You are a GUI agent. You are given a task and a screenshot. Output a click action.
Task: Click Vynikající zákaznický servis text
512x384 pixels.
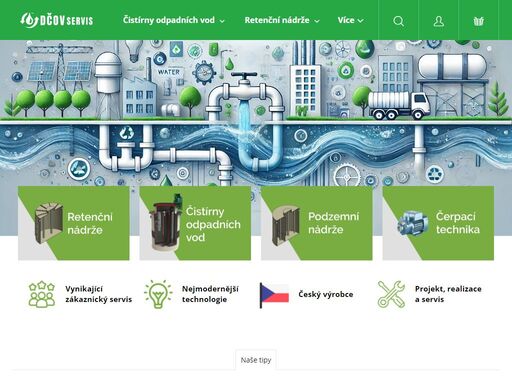(99, 294)
